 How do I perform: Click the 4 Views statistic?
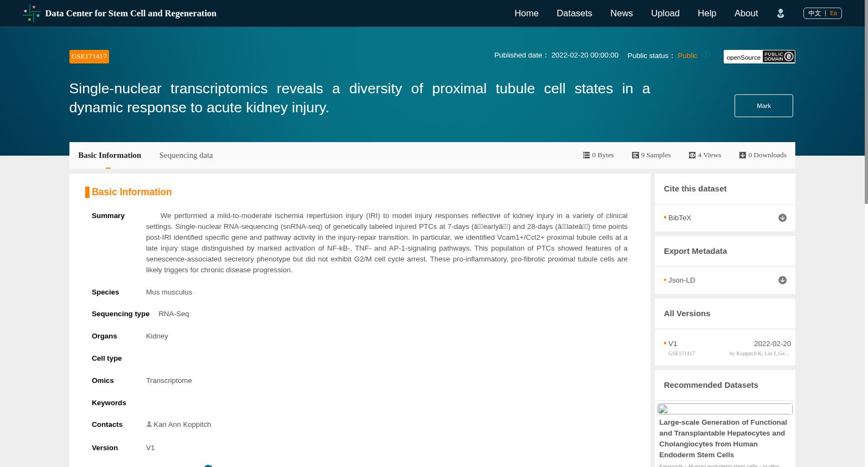[x=705, y=155]
